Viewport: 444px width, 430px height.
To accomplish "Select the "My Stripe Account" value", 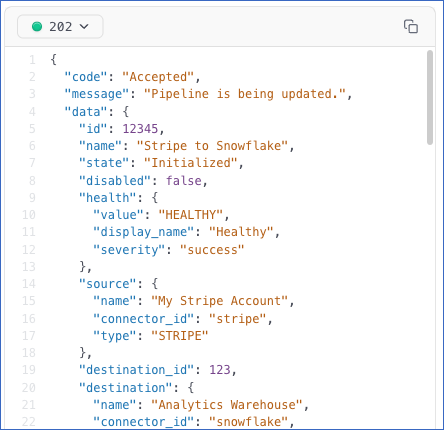I will click(219, 301).
